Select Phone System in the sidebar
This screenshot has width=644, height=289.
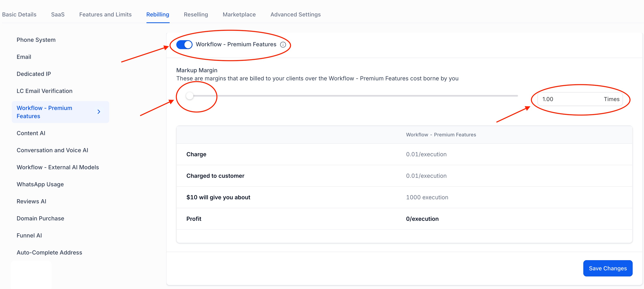pos(36,40)
